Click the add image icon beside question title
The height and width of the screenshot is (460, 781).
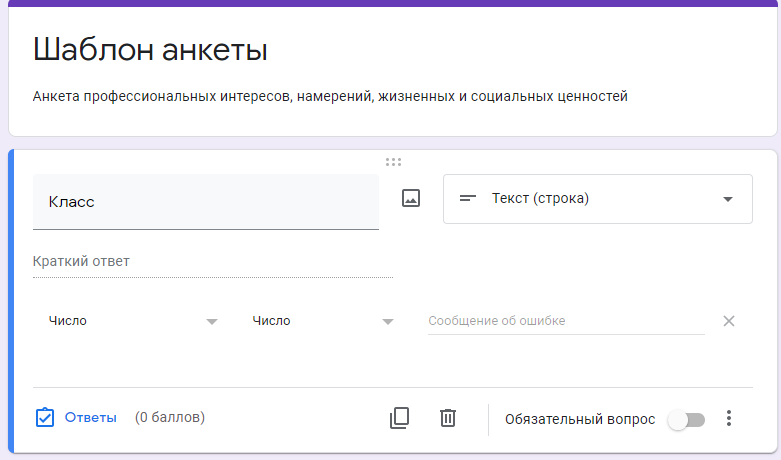[410, 198]
